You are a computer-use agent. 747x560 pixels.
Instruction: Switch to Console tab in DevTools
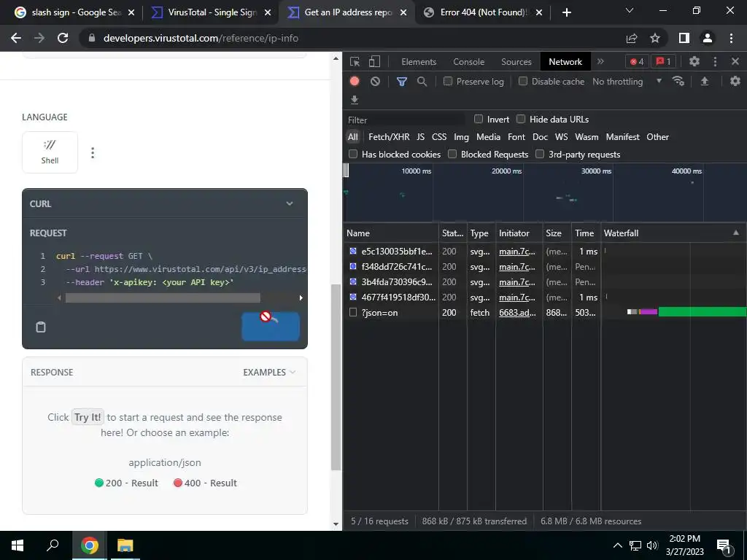pos(469,62)
